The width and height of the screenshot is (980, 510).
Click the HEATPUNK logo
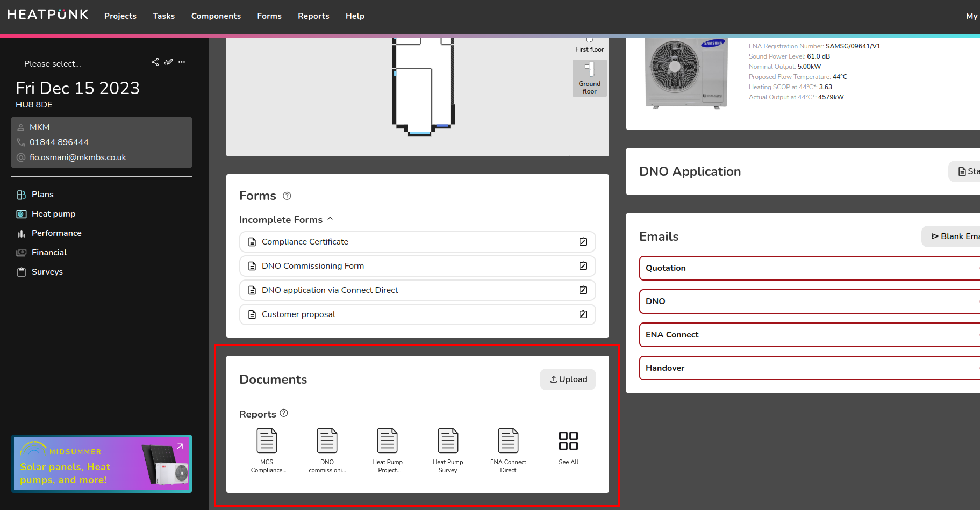pos(48,15)
